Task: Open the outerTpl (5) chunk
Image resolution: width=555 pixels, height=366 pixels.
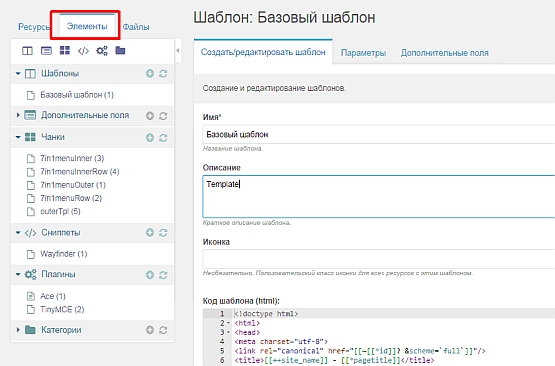Action: pos(60,211)
